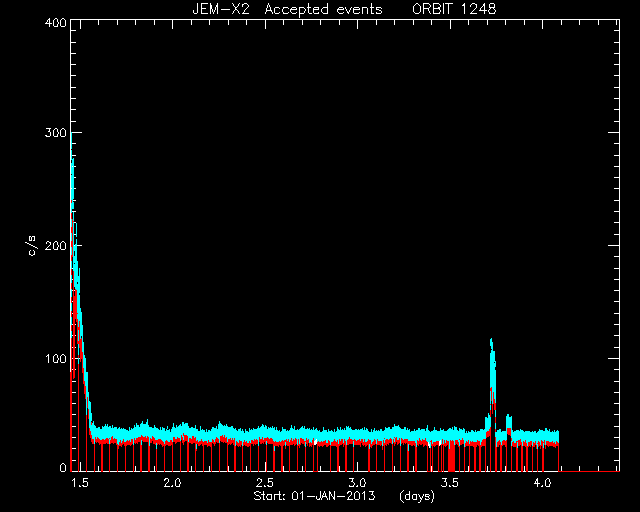Click the Start: 01-JAN-2013 axis label
This screenshot has height=512, width=640.
(x=314, y=496)
